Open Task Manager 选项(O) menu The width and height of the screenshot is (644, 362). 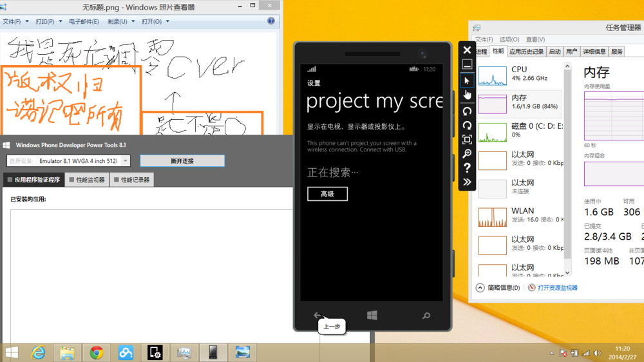pyautogui.click(x=509, y=39)
